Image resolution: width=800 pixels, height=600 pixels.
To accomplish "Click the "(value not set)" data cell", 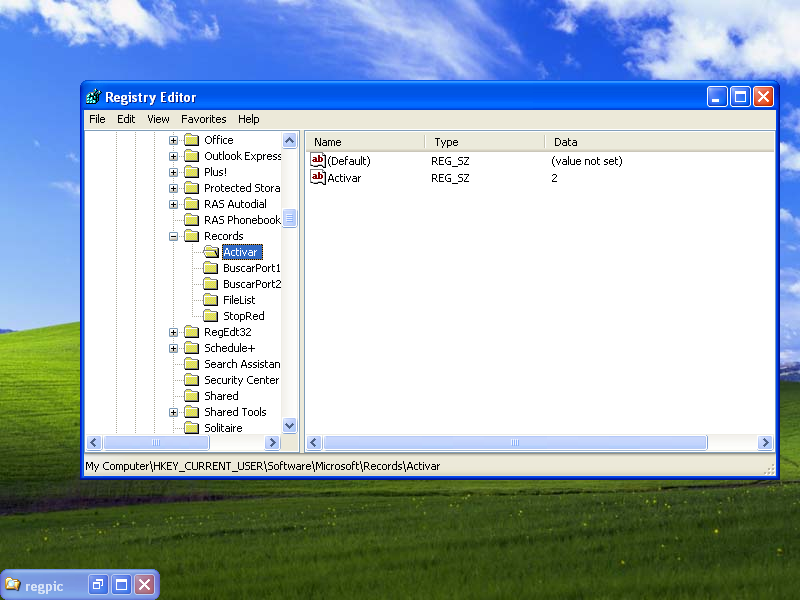I will (x=587, y=161).
